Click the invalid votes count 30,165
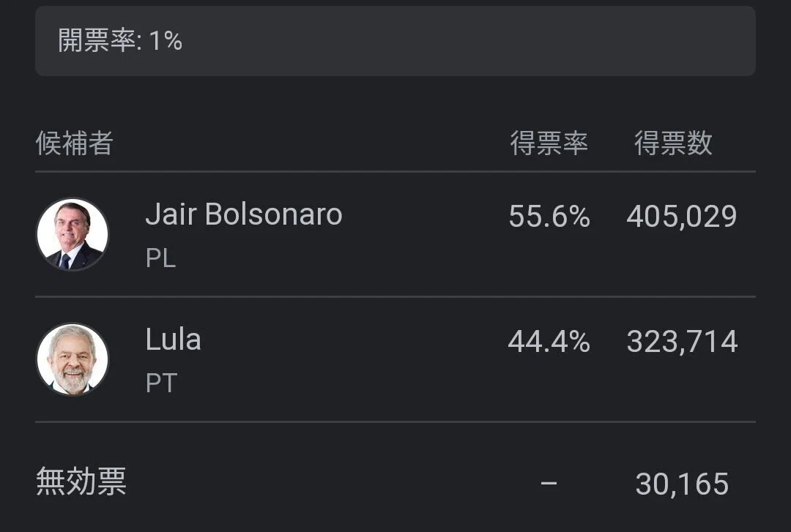 (682, 484)
